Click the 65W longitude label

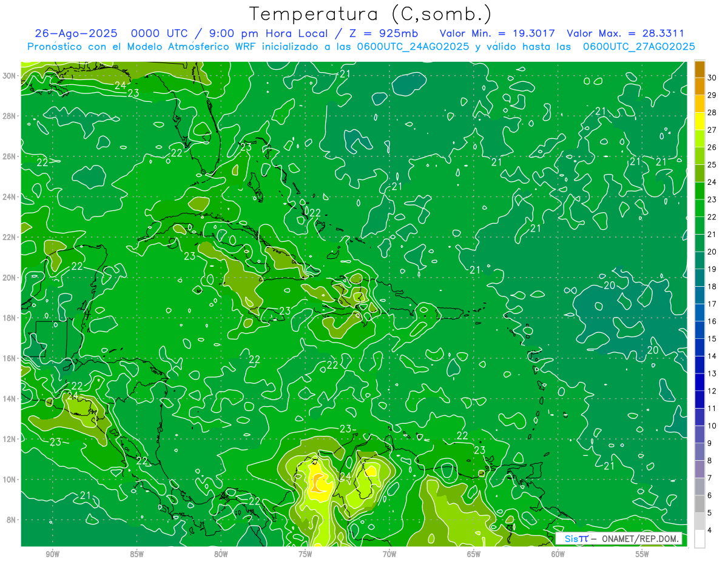474,554
